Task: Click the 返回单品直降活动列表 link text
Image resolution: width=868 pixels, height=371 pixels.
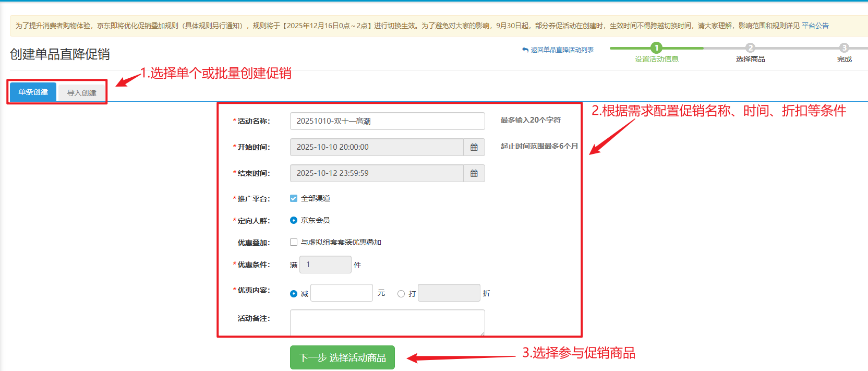Action: point(562,50)
